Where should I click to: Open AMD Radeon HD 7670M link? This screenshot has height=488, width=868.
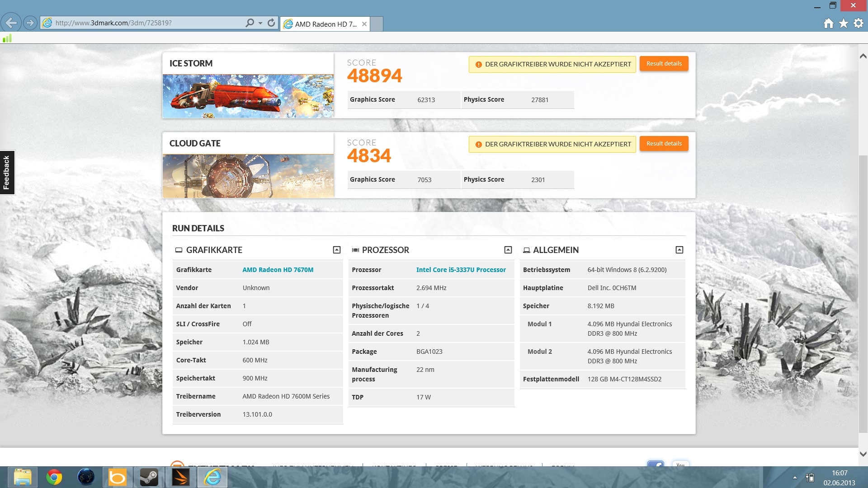click(278, 270)
